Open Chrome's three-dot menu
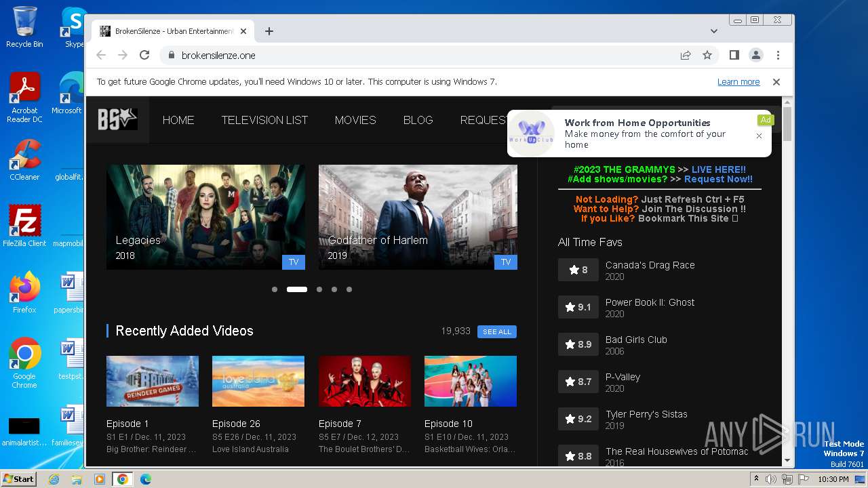This screenshot has width=868, height=488. coord(778,55)
